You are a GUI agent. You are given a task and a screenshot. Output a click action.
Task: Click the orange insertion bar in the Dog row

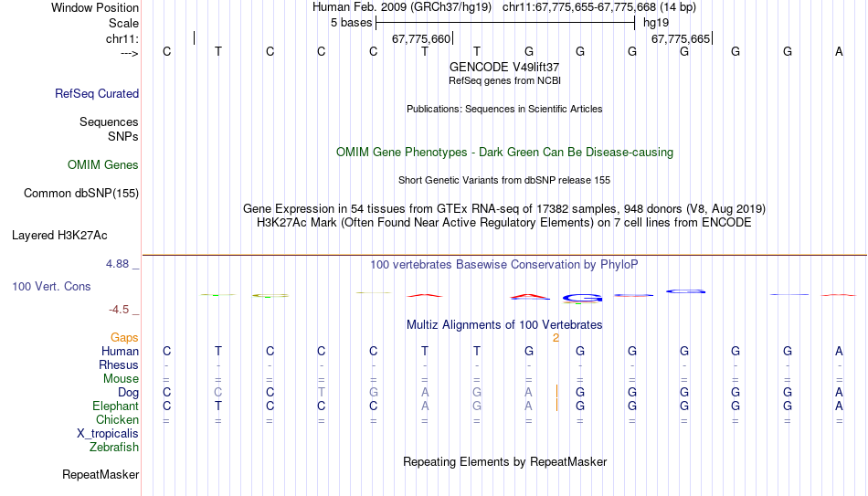(556, 392)
